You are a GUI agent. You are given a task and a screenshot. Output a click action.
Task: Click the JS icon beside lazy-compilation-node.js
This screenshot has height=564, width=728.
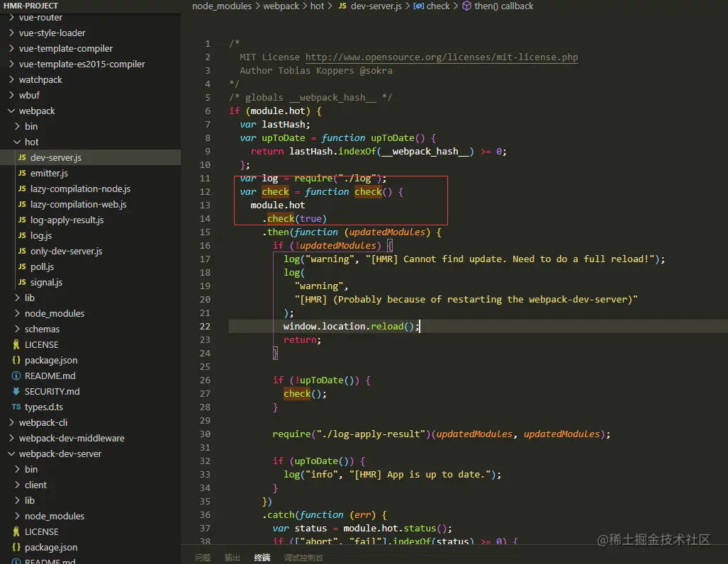point(22,188)
